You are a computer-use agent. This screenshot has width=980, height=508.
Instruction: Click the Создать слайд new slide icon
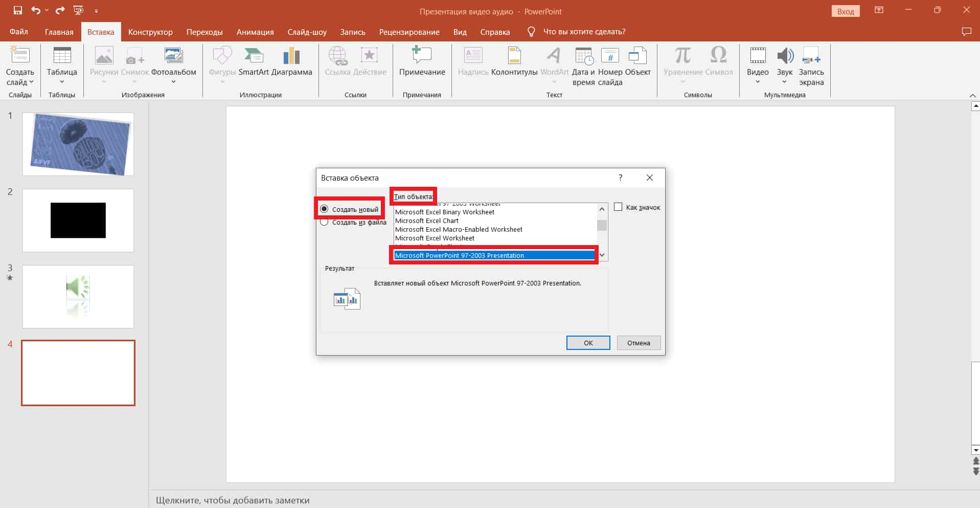pos(20,55)
